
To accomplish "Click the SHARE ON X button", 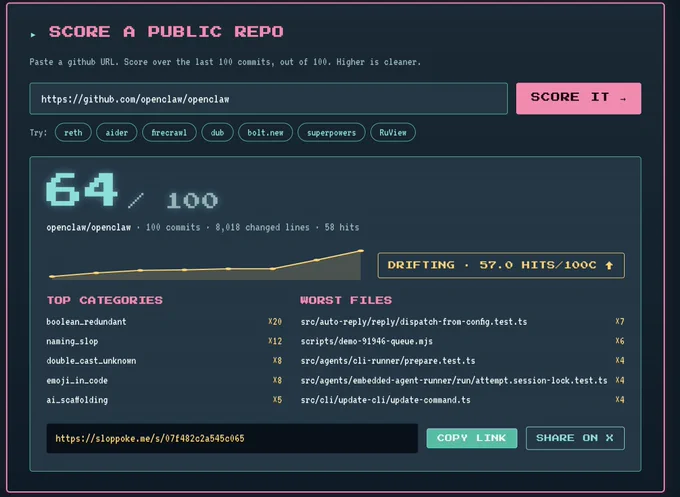I will [x=575, y=438].
